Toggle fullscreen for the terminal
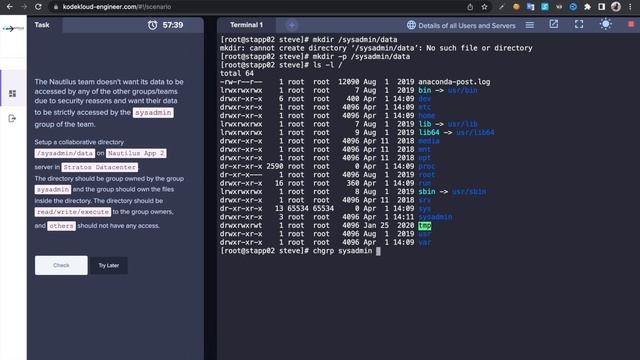 pos(579,24)
